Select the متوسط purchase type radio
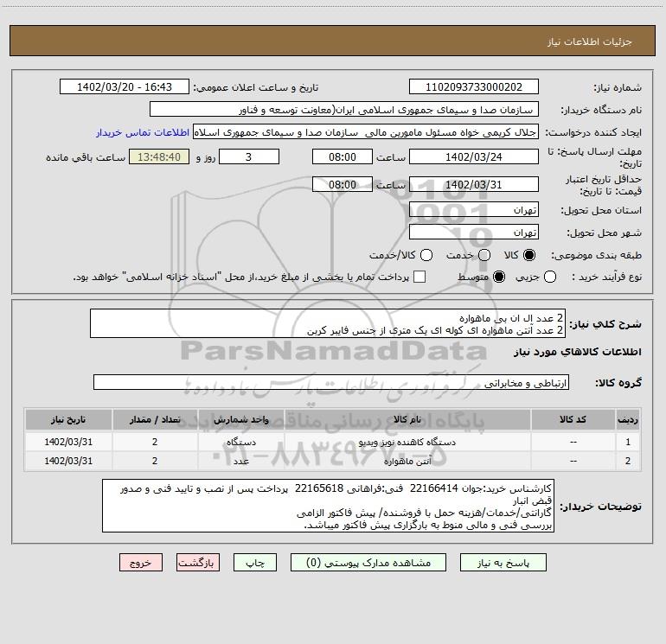This screenshot has height=644, width=666. click(499, 277)
